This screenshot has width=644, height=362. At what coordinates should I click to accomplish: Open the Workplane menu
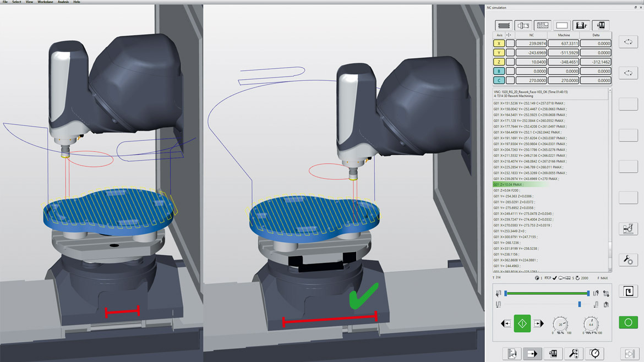pyautogui.click(x=45, y=2)
